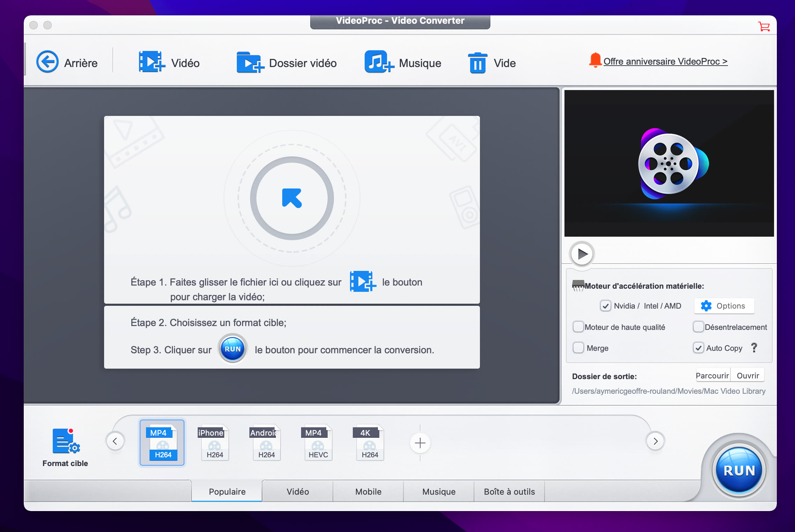
Task: Toggle the Auto Copy checkbox
Action: pyautogui.click(x=698, y=348)
